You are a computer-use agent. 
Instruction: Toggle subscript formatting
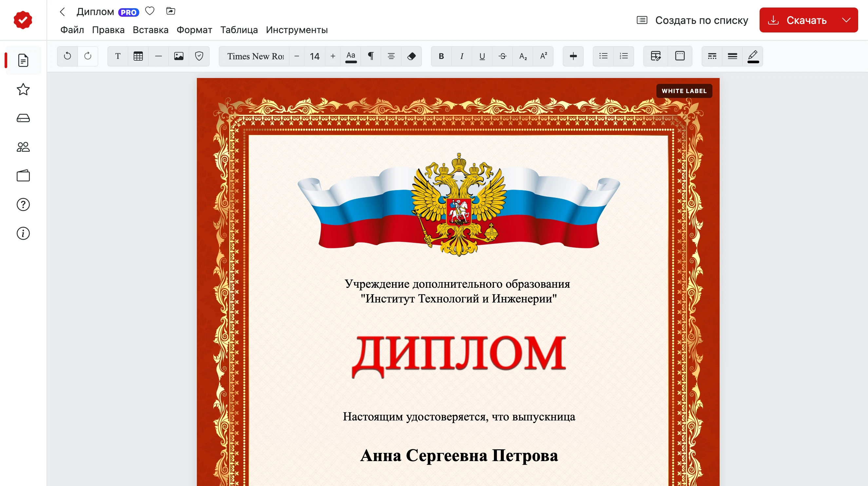523,56
